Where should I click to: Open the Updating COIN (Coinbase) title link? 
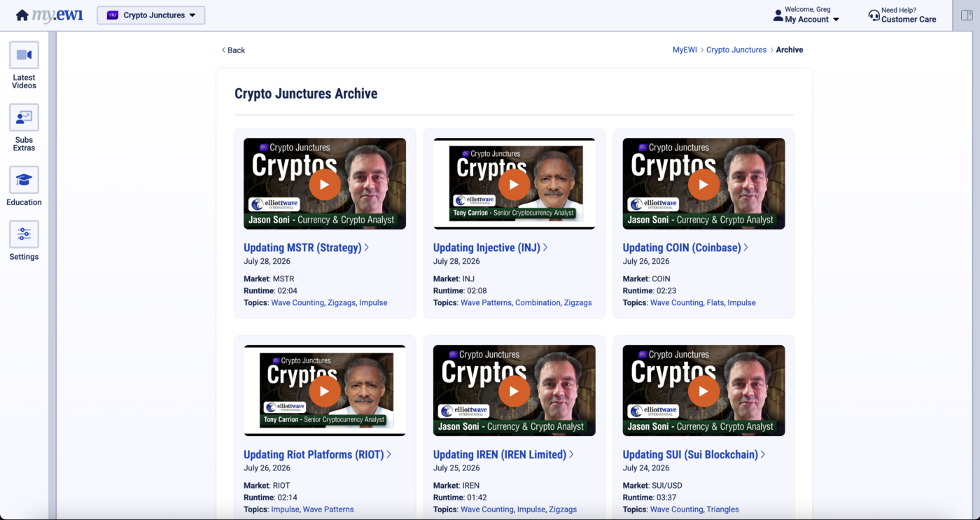coord(685,247)
